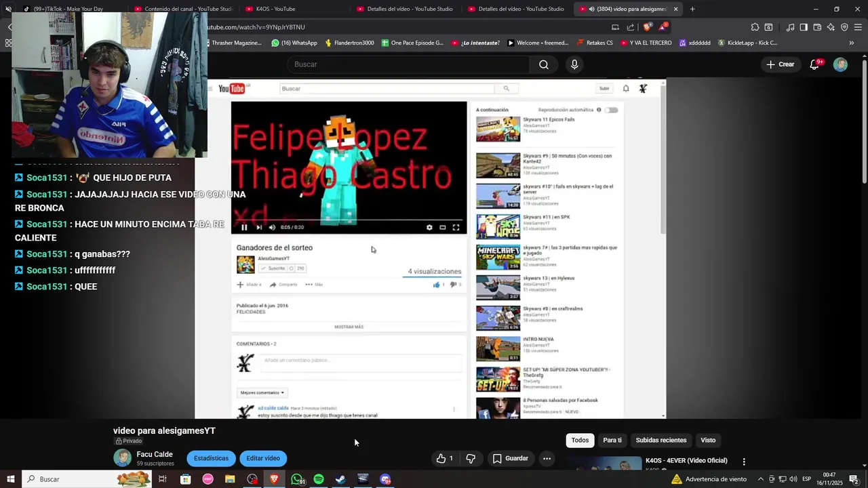
Task: Open the YouTube account avatar menu
Action: (x=840, y=64)
